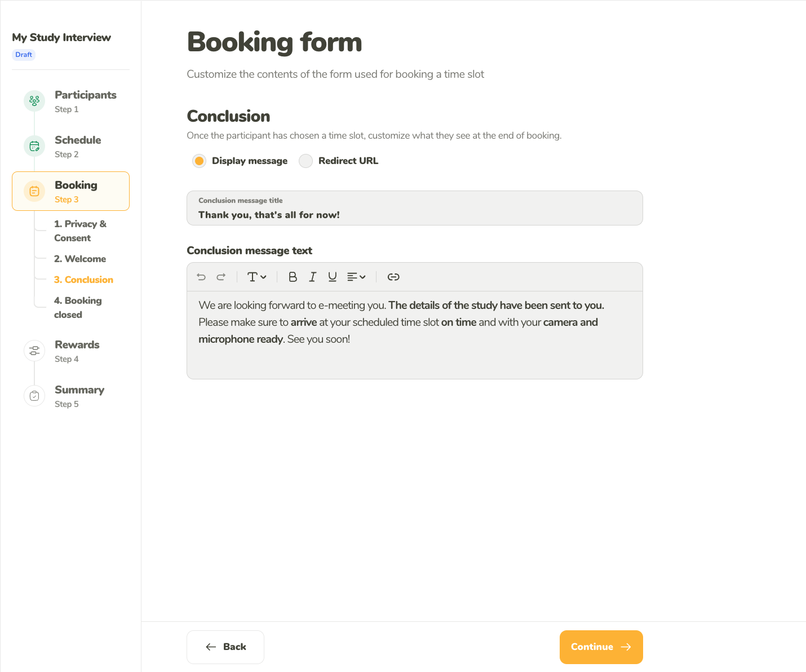Open the text alignment dropdown
The image size is (806, 672).
coord(356,277)
